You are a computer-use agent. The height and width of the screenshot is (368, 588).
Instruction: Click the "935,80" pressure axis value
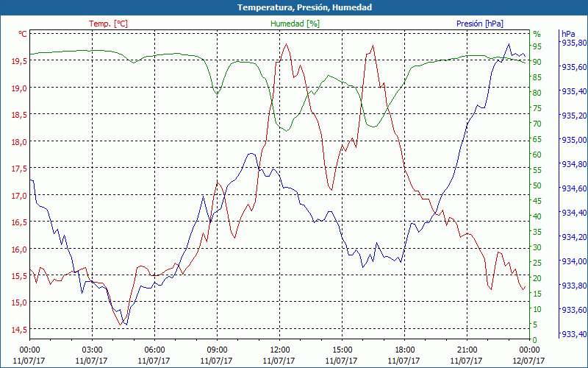point(573,43)
